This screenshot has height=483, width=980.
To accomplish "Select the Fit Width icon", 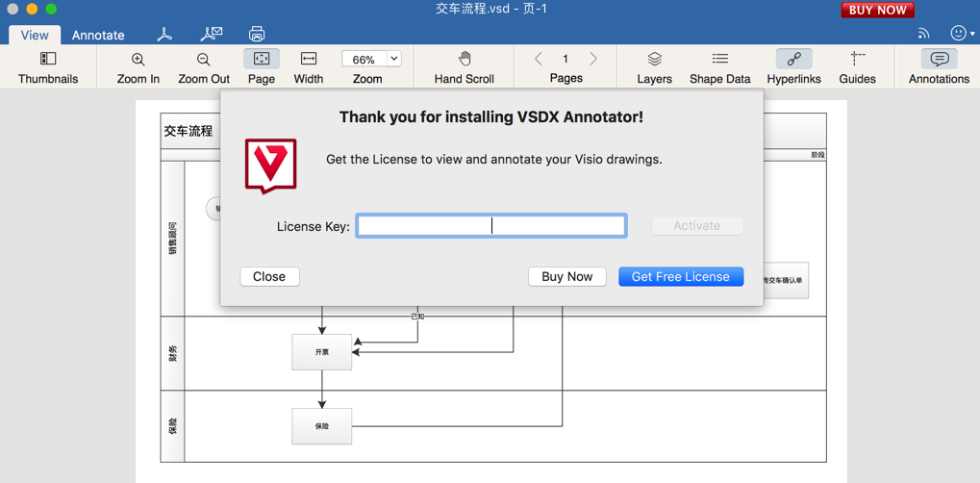I will [x=309, y=59].
